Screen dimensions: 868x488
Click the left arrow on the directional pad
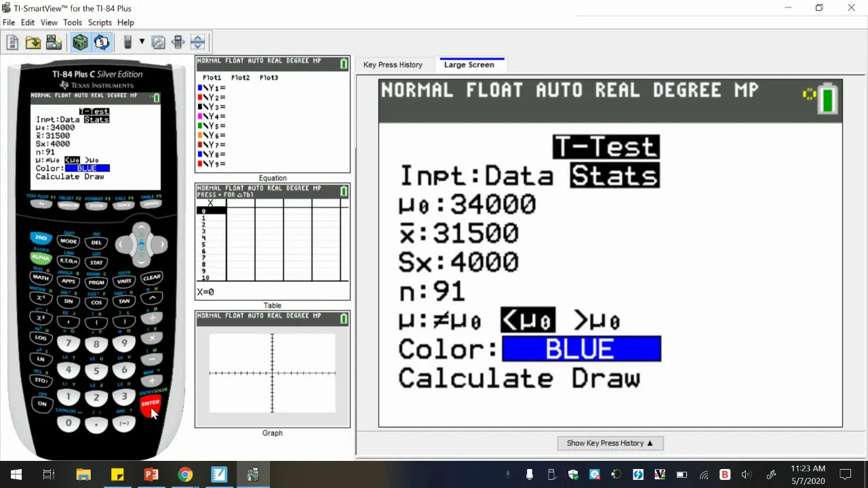(122, 245)
